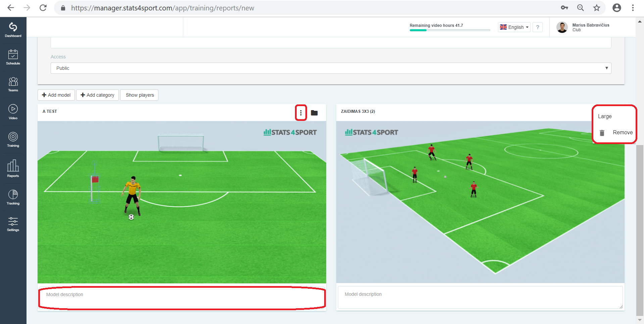Click the help question mark button
The image size is (644, 324).
click(538, 27)
